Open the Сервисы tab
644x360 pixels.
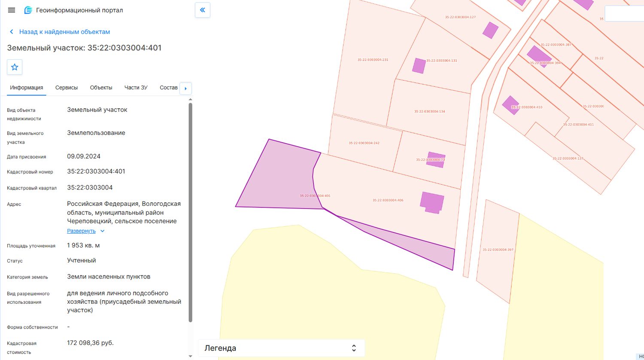pos(67,88)
